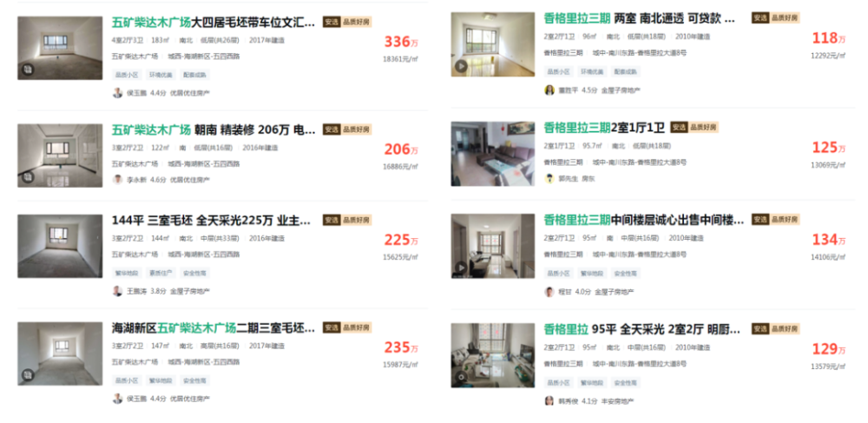Open the VR tour icon on the 206万 listing
The image size is (868, 423).
[28, 177]
